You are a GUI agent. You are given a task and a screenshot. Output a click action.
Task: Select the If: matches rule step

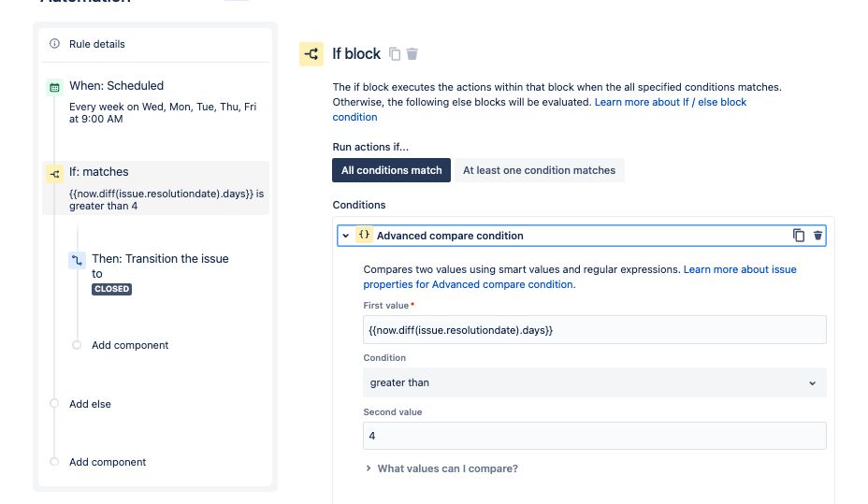tap(99, 172)
